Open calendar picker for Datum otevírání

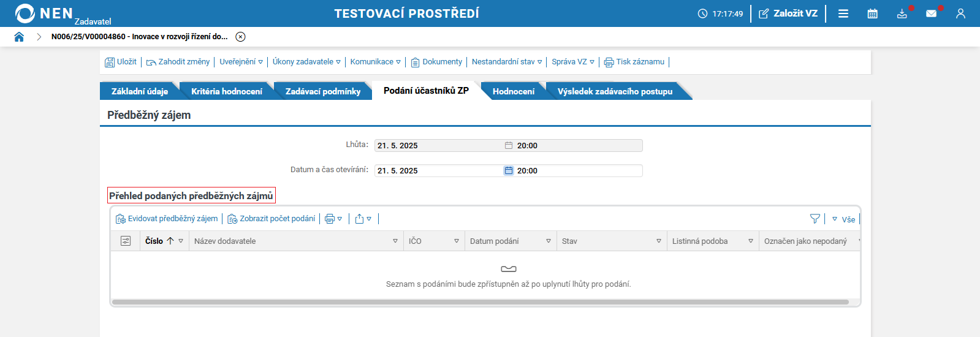509,171
